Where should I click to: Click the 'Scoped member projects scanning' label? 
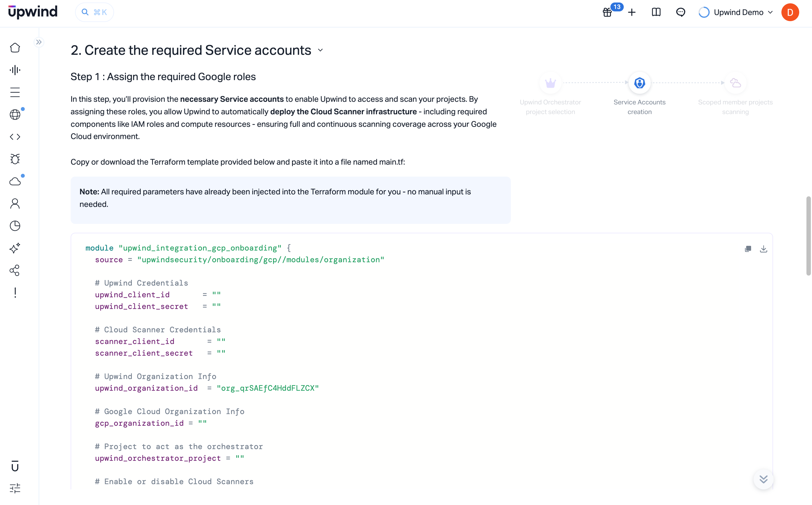(x=735, y=107)
